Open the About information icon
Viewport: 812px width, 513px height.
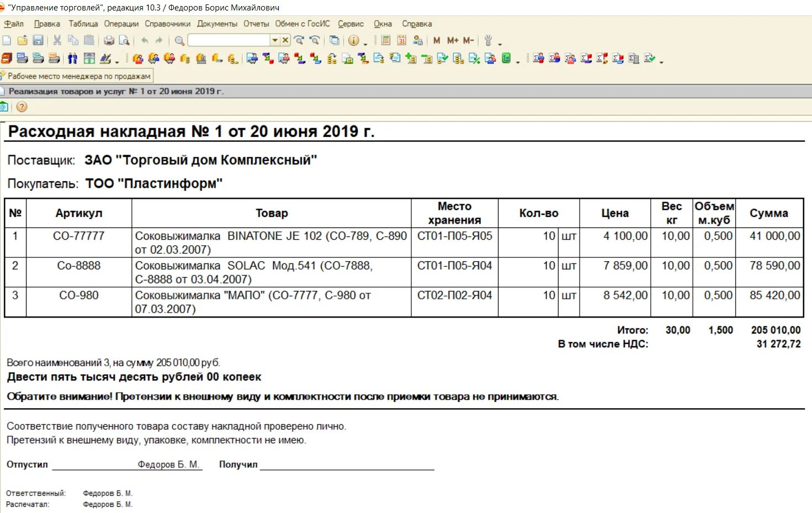[353, 40]
